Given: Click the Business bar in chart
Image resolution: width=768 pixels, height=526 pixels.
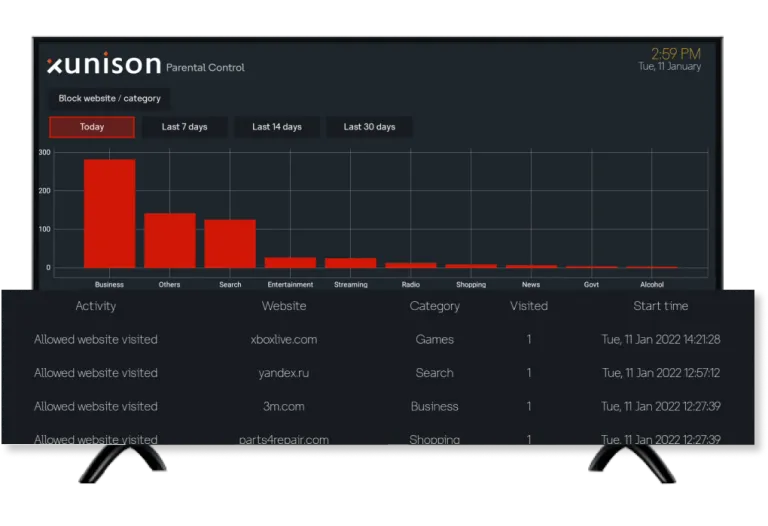Looking at the screenshot, I should [x=110, y=214].
